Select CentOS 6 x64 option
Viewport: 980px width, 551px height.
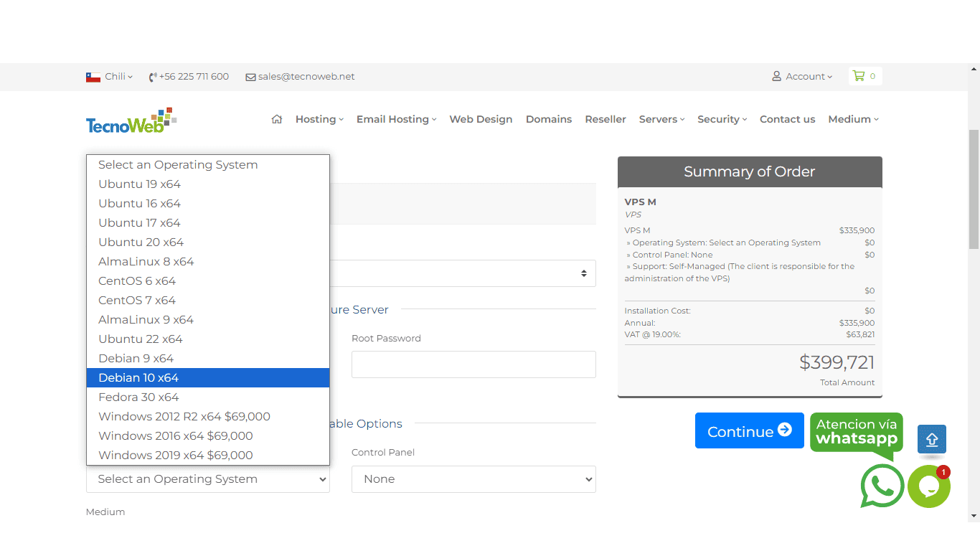click(x=208, y=281)
